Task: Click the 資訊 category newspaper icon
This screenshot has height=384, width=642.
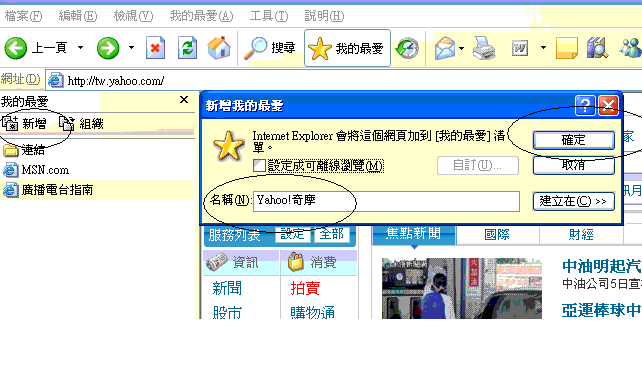Action: (217, 262)
